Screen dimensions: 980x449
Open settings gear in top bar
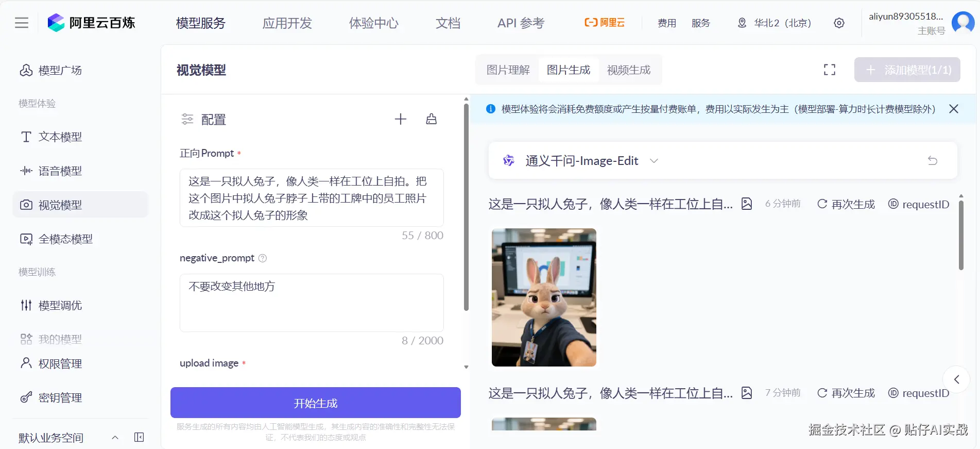click(x=839, y=23)
